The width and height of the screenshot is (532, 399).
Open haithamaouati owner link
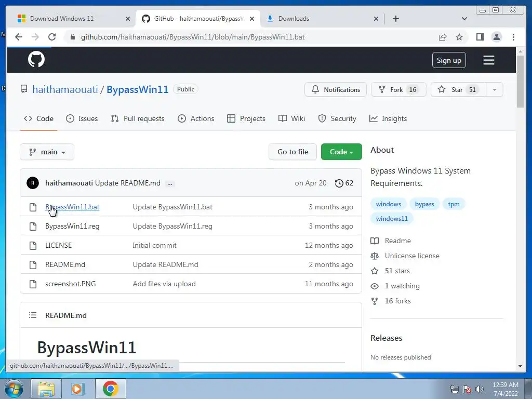click(x=65, y=89)
